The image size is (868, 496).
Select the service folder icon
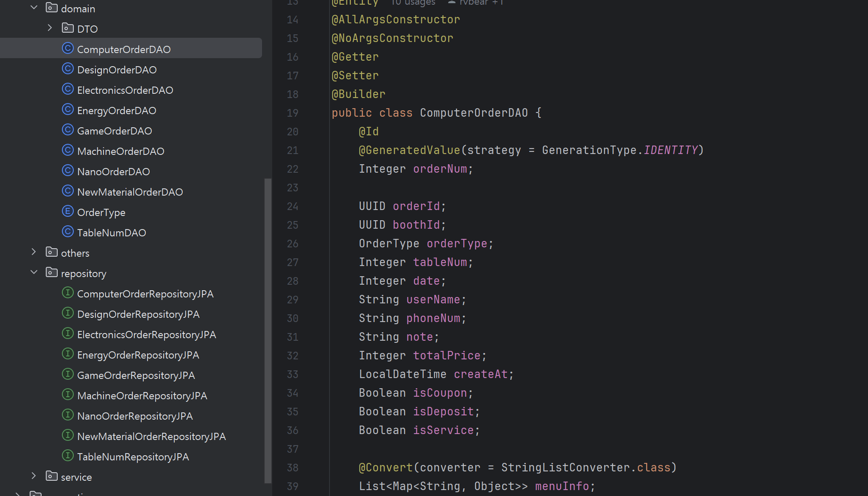51,476
